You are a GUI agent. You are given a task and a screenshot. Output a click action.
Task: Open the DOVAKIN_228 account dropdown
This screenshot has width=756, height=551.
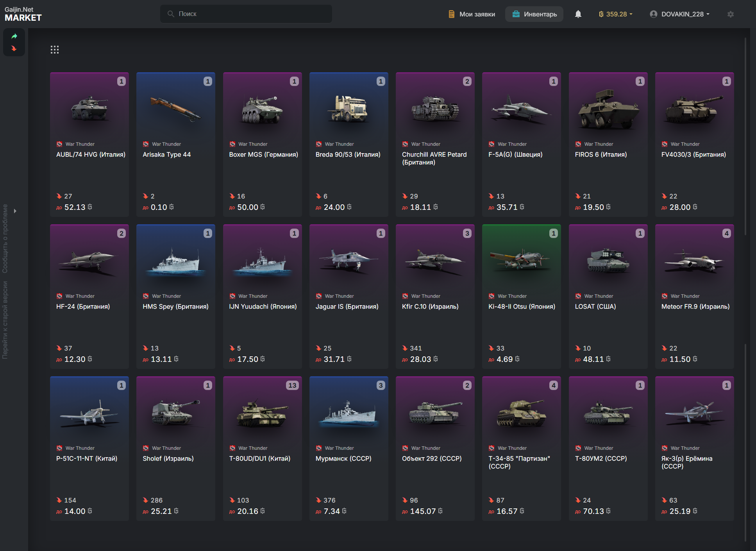coord(680,14)
